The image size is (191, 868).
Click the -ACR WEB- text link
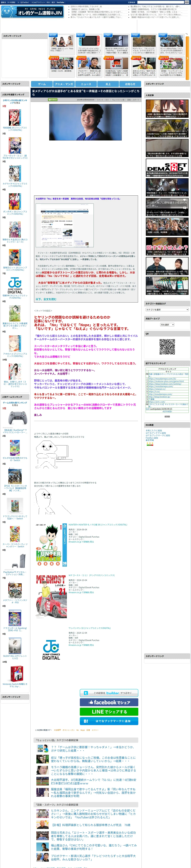[x=167, y=411]
